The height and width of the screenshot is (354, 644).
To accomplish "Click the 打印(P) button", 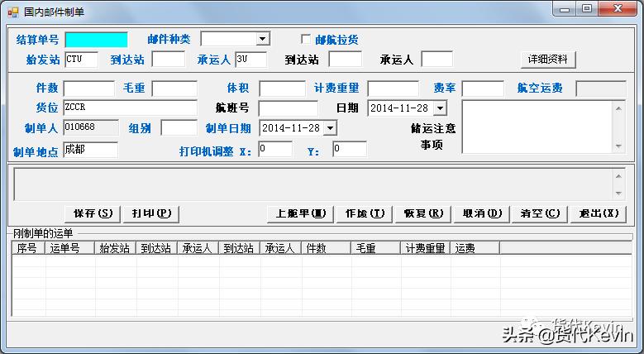I will 151,213.
